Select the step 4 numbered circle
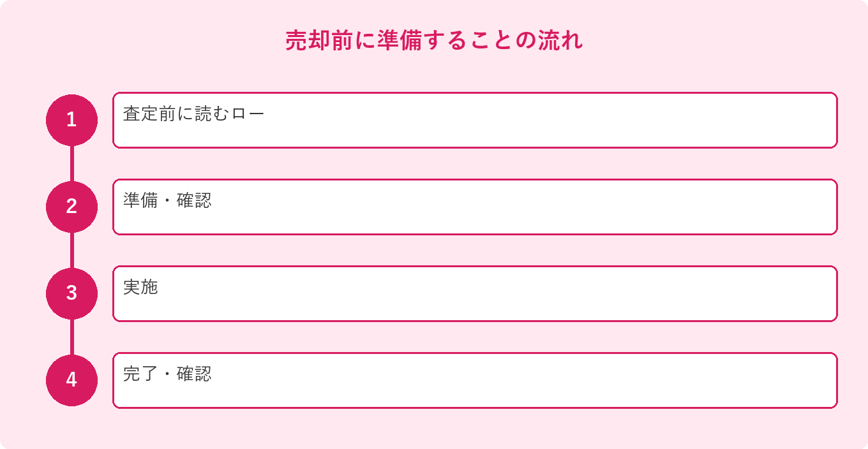The height and width of the screenshot is (449, 868). (71, 380)
